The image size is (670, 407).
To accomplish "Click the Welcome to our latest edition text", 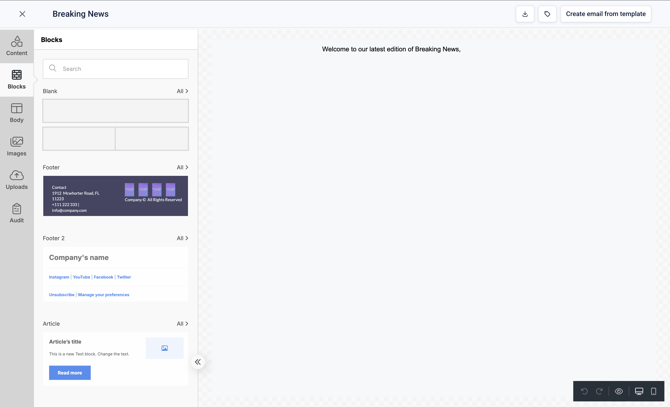I will click(x=391, y=50).
